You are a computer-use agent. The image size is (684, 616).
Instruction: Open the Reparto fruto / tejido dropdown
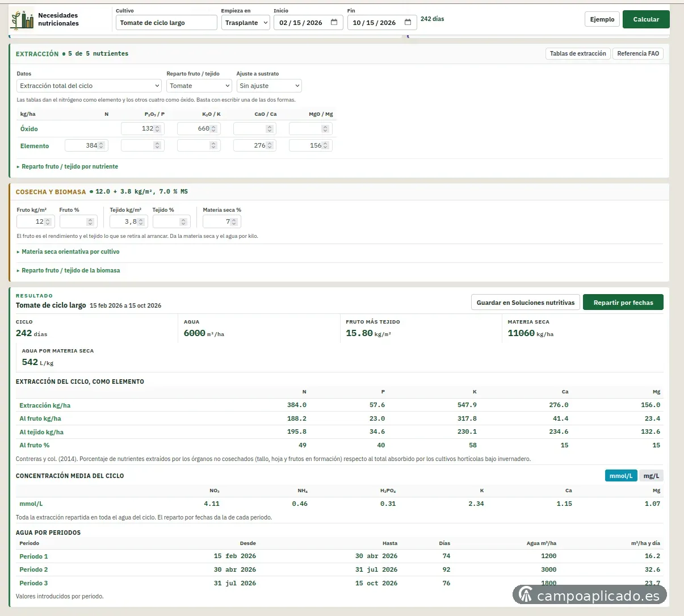point(199,86)
